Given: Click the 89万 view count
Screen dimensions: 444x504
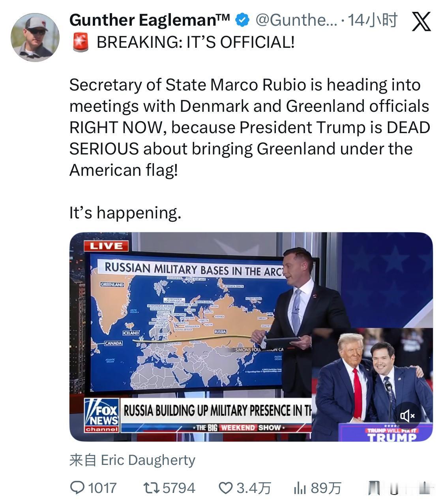Looking at the screenshot, I should tap(326, 488).
